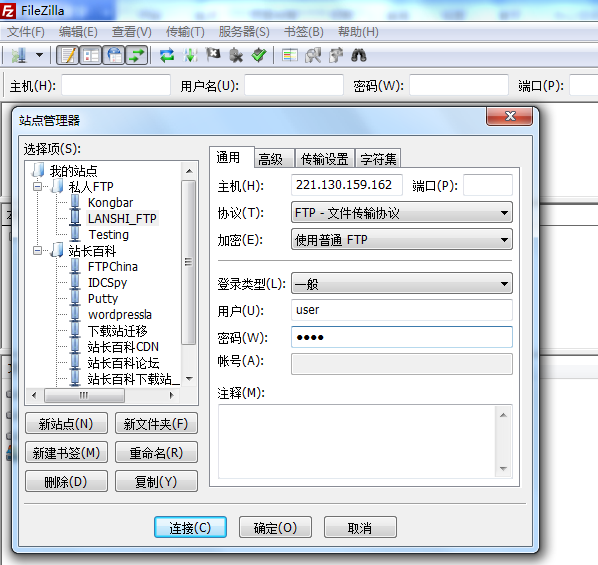Click the quickconnect 密码(W) input field
Screen dimensions: 598x565
pos(459,85)
